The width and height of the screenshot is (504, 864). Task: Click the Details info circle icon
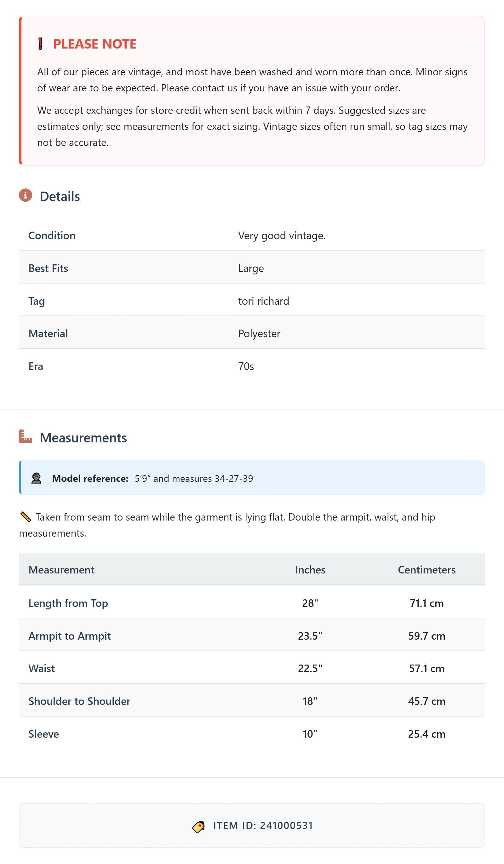click(26, 195)
